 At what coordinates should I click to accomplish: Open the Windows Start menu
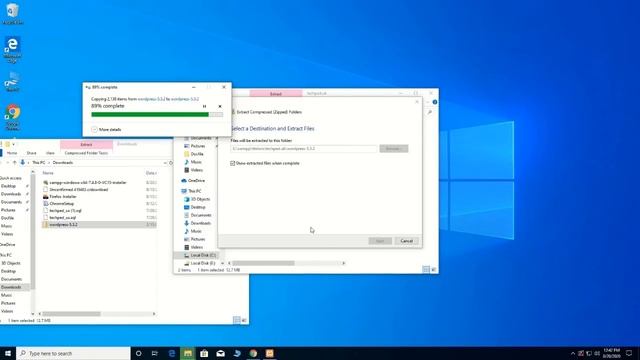(x=8, y=353)
